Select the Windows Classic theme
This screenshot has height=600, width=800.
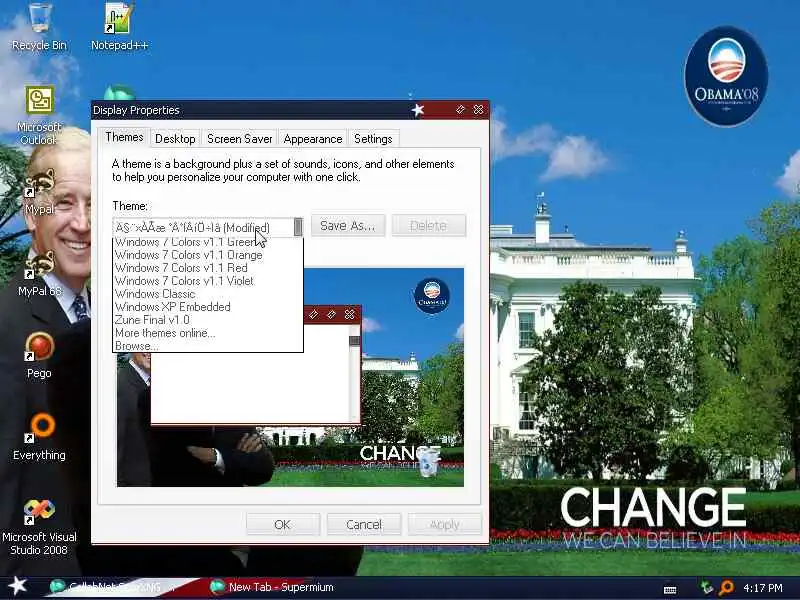[208, 294]
